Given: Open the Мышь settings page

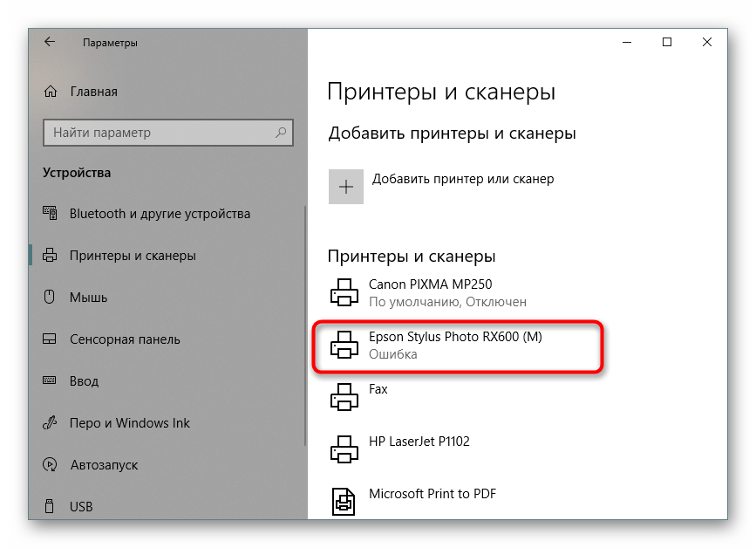Looking at the screenshot, I should coord(88,298).
